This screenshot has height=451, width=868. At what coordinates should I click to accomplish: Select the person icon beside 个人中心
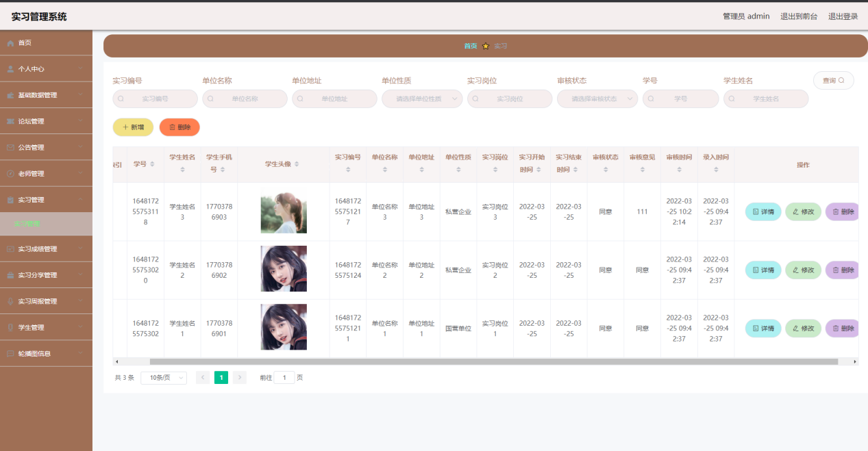pos(10,67)
